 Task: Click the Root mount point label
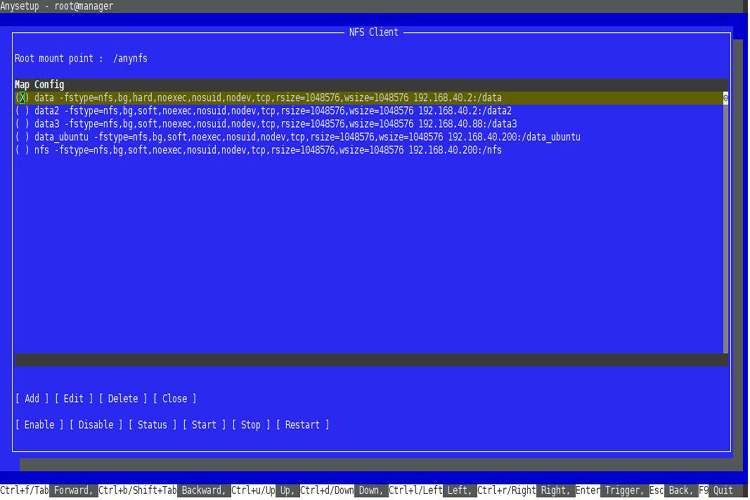(x=58, y=59)
